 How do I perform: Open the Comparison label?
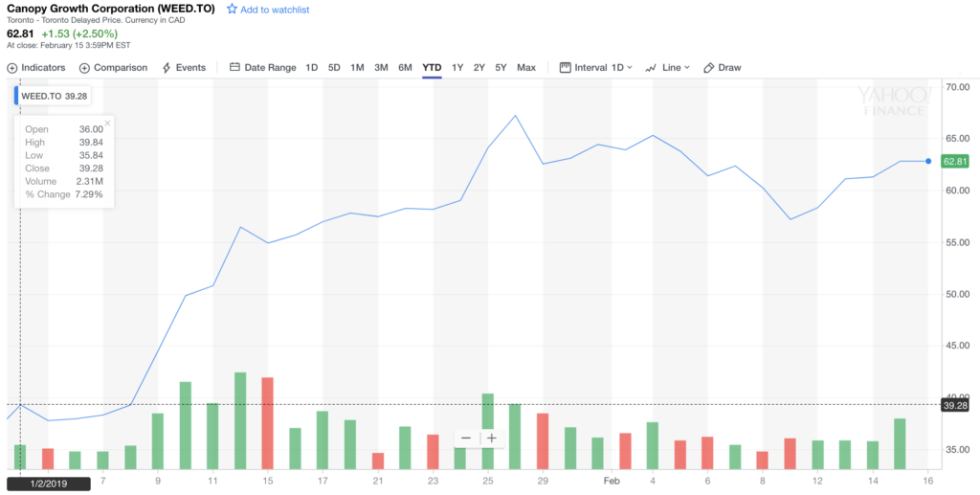[121, 67]
